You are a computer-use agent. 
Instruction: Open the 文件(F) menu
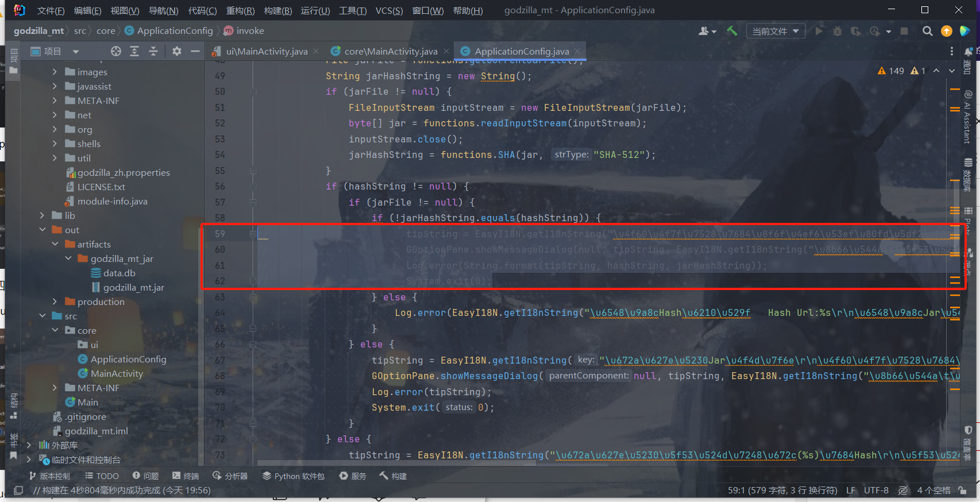pos(51,10)
